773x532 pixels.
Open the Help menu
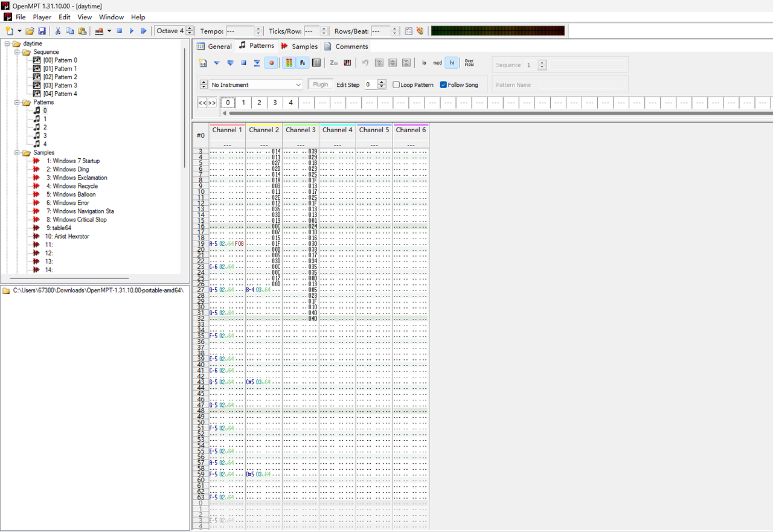pyautogui.click(x=138, y=17)
